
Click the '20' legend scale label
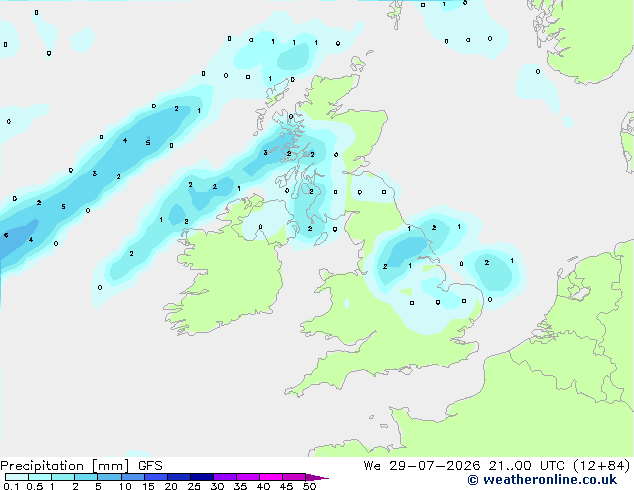point(171,486)
